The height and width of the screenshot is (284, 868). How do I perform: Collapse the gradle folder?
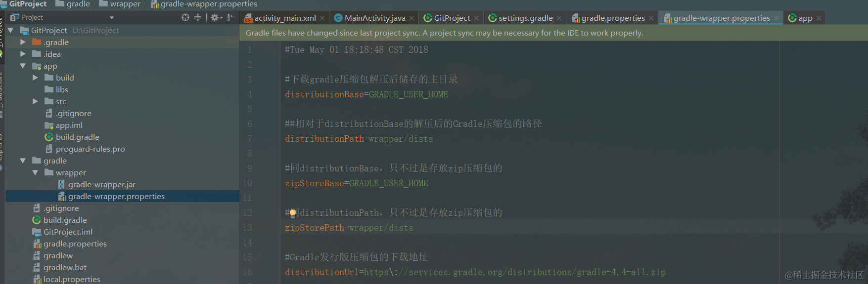click(x=23, y=161)
